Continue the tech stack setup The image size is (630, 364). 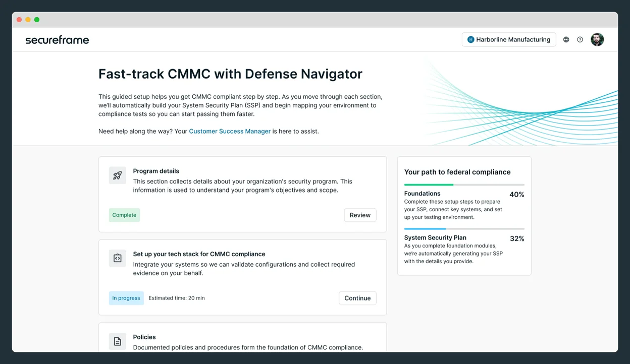[357, 298]
